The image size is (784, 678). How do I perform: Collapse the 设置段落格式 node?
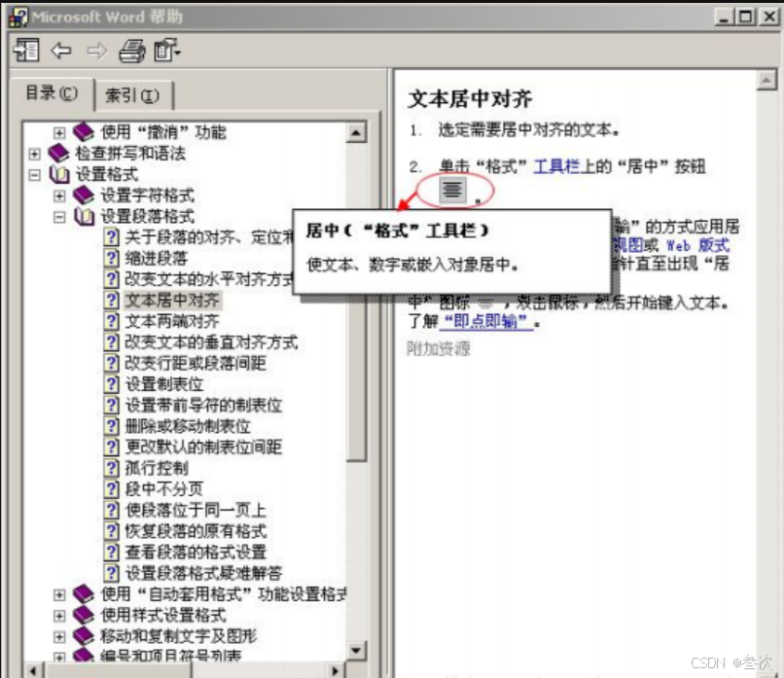tap(59, 217)
